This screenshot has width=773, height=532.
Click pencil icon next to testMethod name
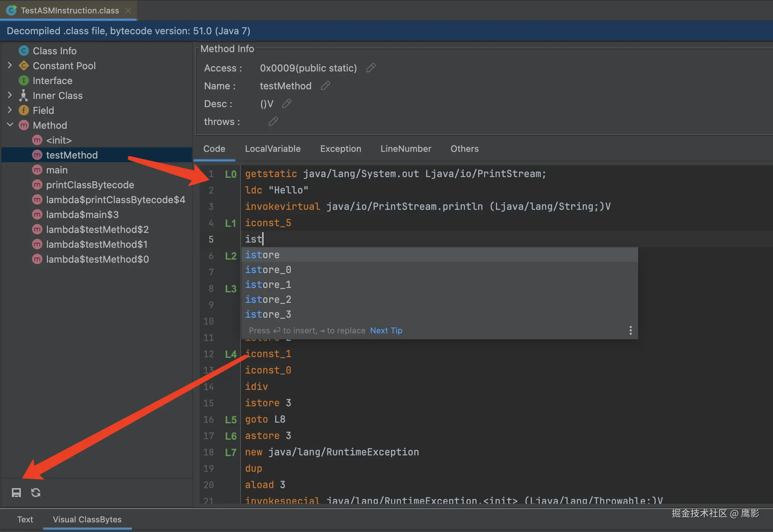pyautogui.click(x=325, y=86)
